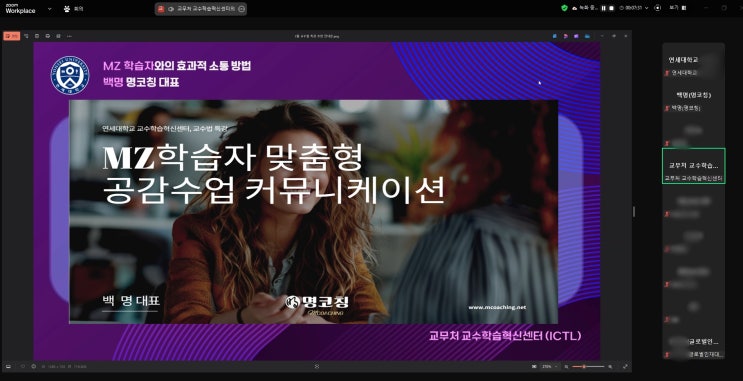Click the cloud recording status icon
This screenshot has height=381, width=743.
pos(574,9)
